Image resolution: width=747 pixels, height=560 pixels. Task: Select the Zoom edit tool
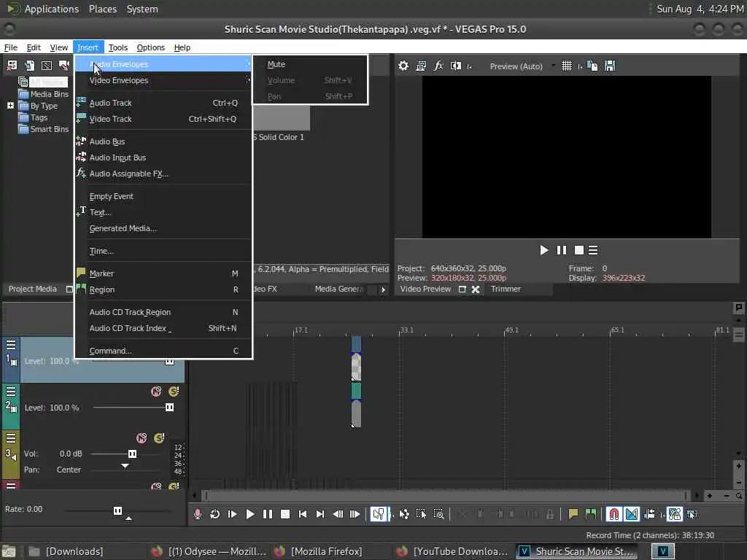coord(438,514)
